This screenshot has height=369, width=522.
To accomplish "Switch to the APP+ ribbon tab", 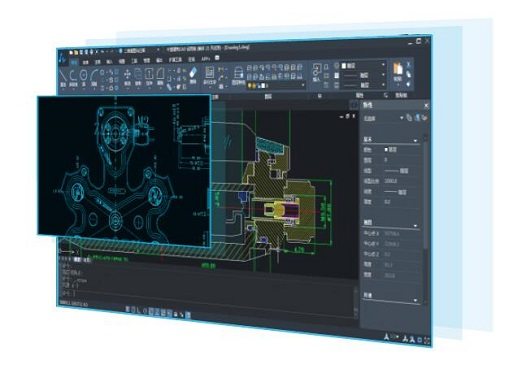I will (206, 59).
